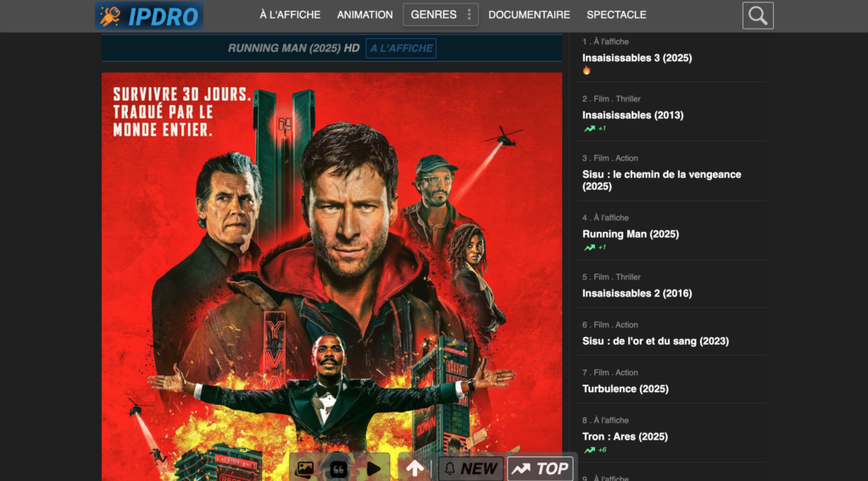The image size is (868, 481).
Task: Expand the GENRES dropdown menu
Action: coord(433,14)
